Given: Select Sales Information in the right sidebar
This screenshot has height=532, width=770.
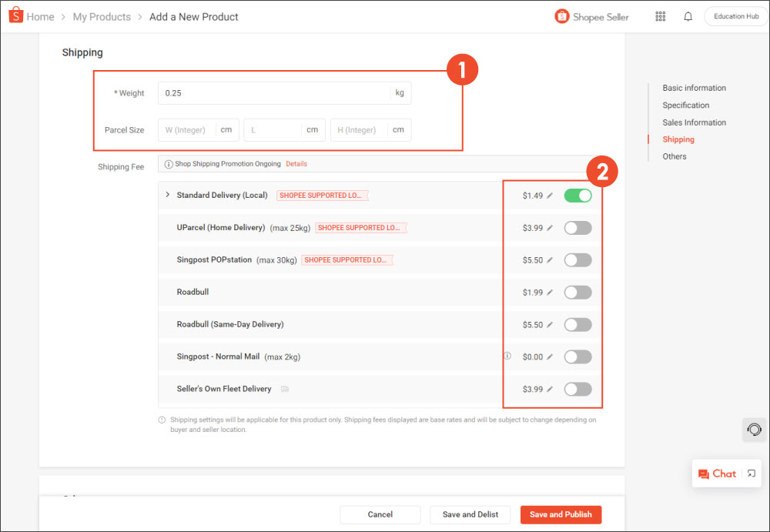Looking at the screenshot, I should (x=694, y=122).
